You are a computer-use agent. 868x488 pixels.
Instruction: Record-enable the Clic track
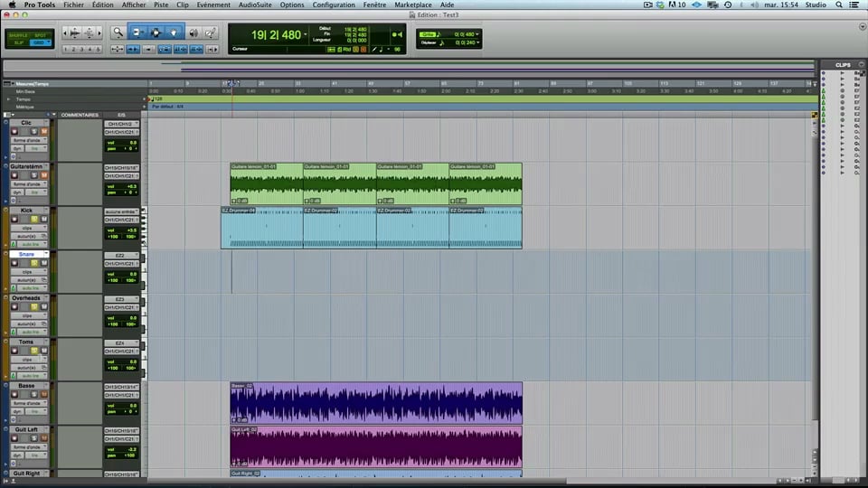click(14, 132)
